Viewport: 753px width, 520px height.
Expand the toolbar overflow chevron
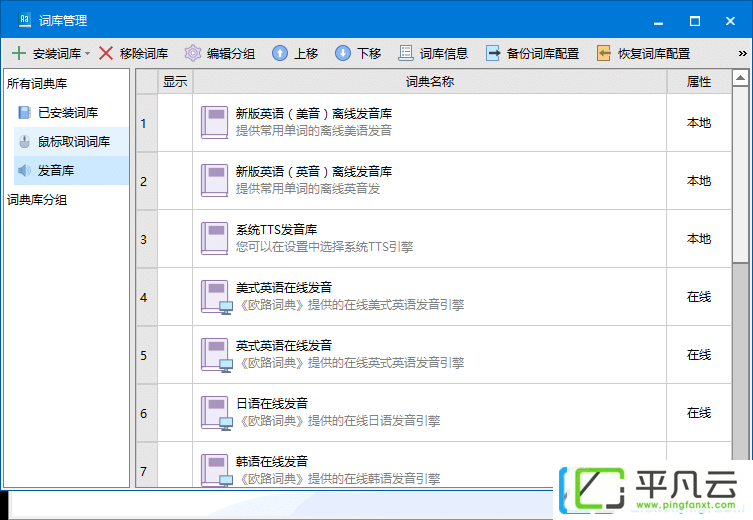[742, 53]
